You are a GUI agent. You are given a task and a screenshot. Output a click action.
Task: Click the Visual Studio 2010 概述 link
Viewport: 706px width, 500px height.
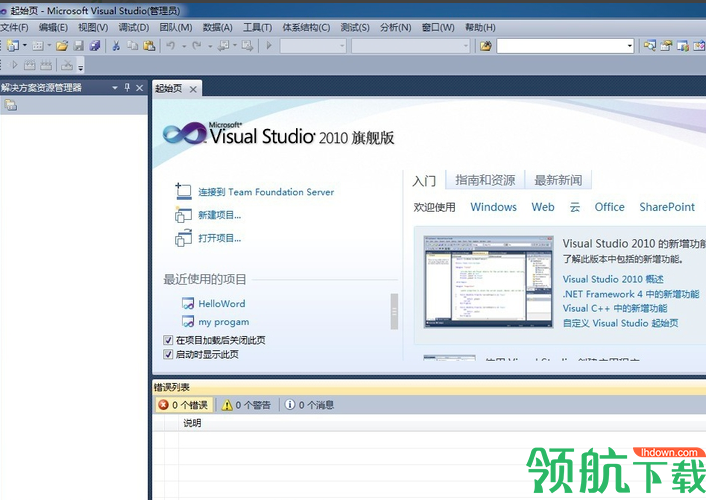click(x=613, y=279)
